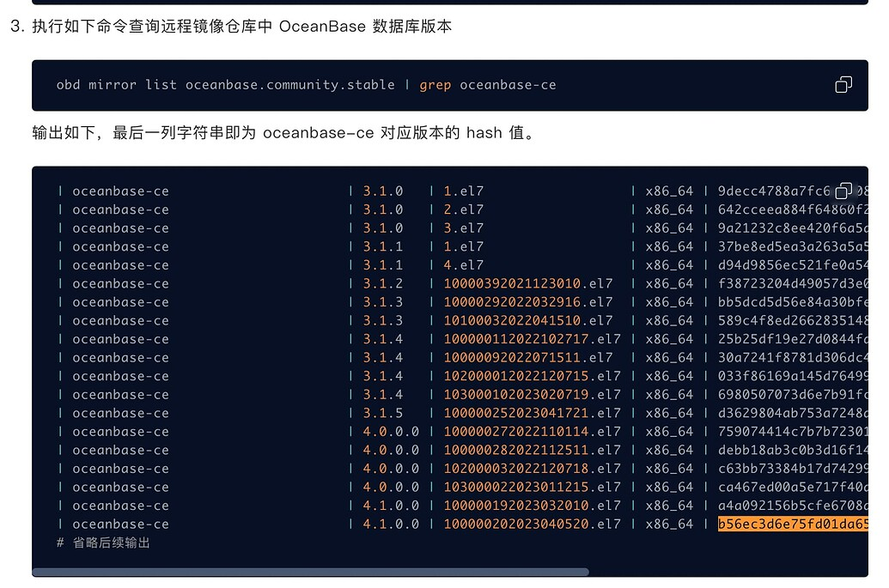Screen dimensions: 889x588
Task: Click hash starting 759074414c7b7b72301
Action: (793, 432)
